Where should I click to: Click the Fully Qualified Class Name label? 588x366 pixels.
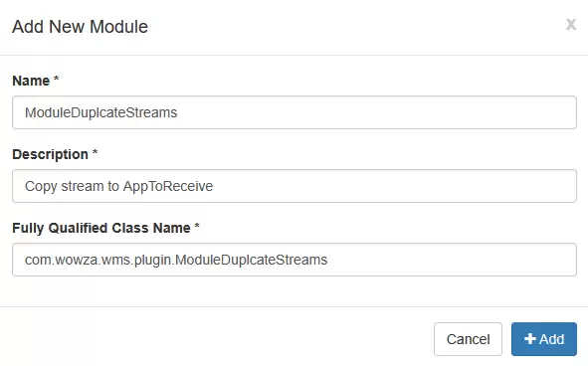pos(101,228)
